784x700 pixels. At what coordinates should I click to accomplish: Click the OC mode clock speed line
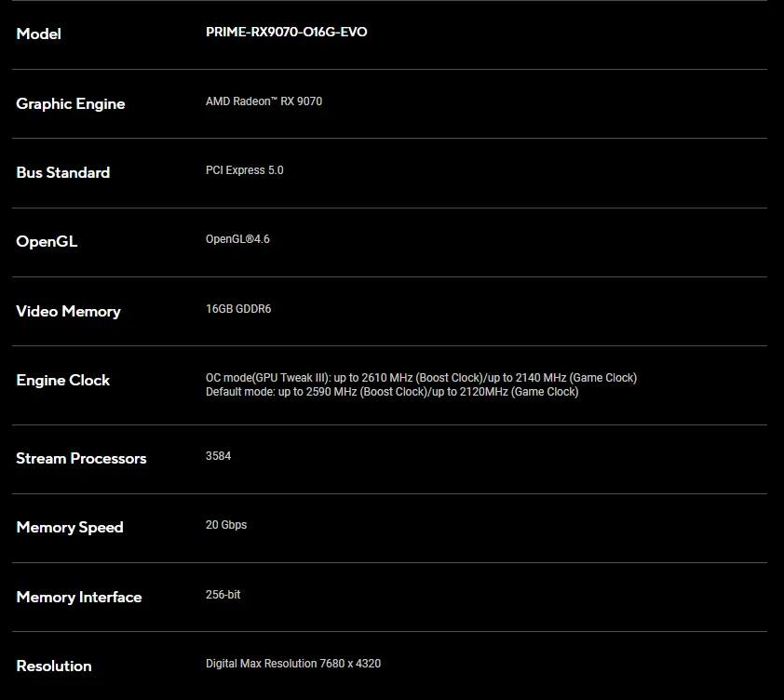pos(421,378)
